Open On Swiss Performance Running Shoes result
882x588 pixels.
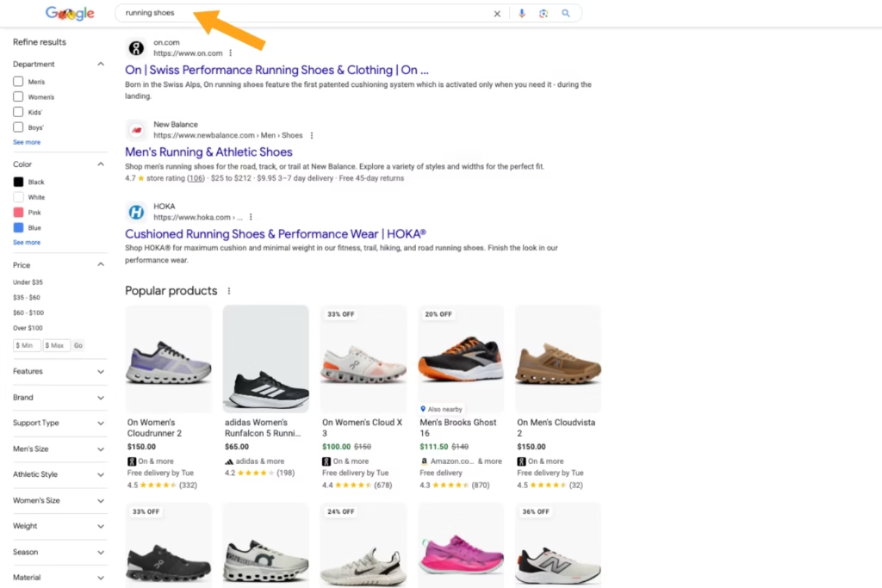276,71
